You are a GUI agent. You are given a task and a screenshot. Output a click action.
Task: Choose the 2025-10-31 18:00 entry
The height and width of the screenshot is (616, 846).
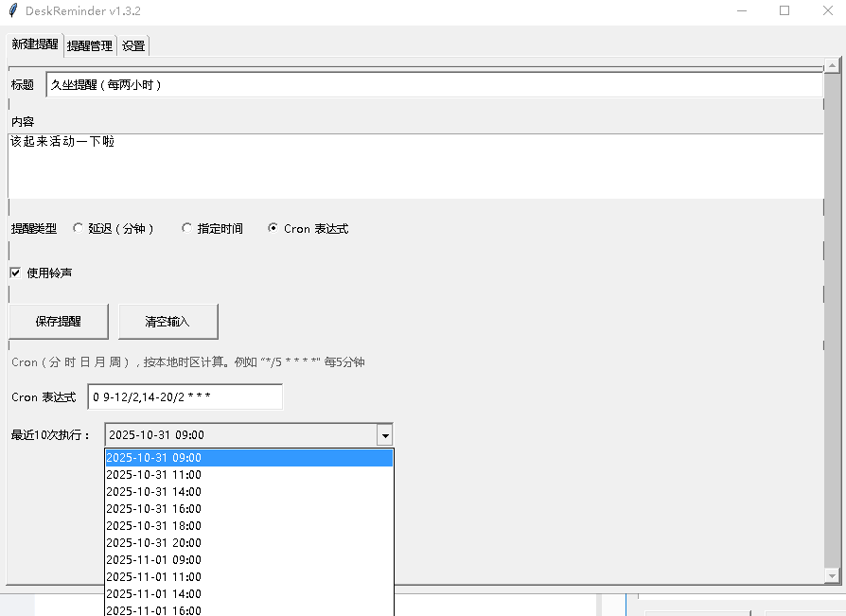click(153, 526)
